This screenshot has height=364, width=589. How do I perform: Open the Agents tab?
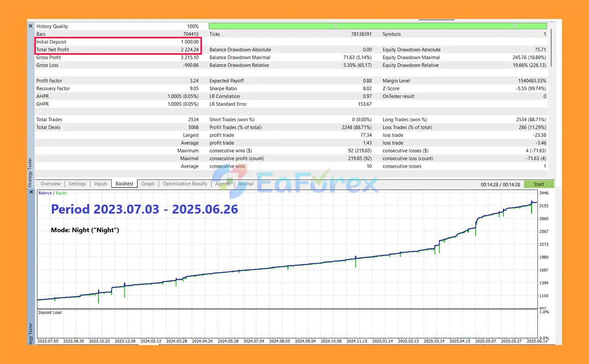click(223, 184)
